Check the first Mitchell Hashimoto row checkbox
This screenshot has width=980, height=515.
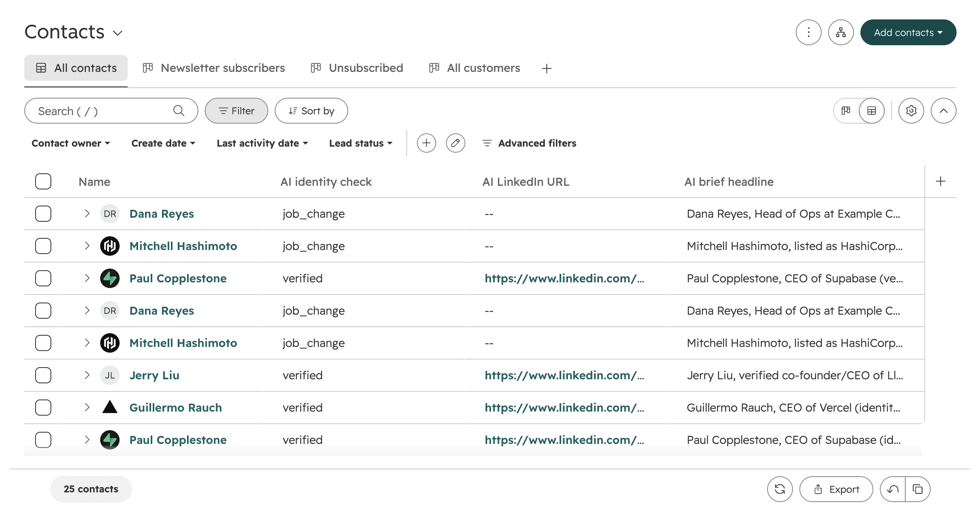tap(43, 246)
